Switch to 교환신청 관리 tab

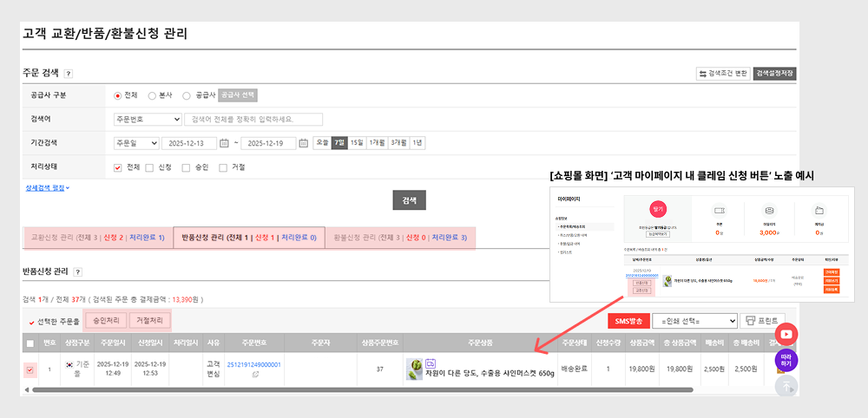click(97, 238)
